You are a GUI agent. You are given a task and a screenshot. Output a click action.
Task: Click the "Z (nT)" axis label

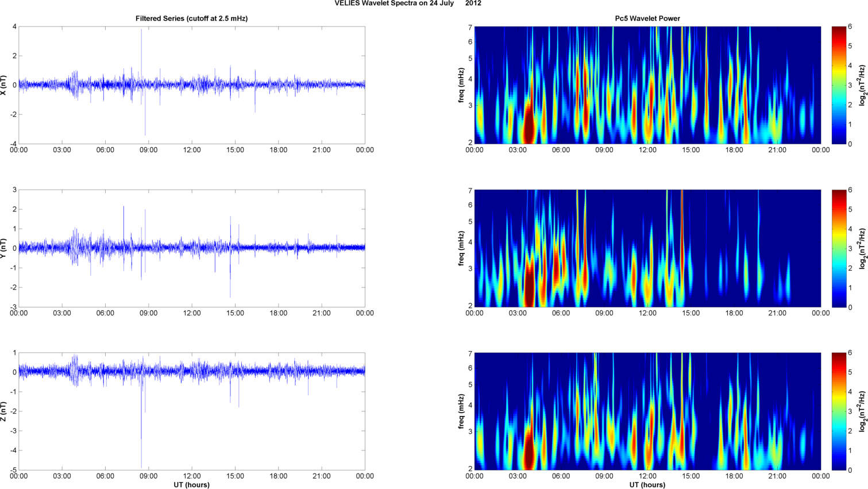coord(4,411)
